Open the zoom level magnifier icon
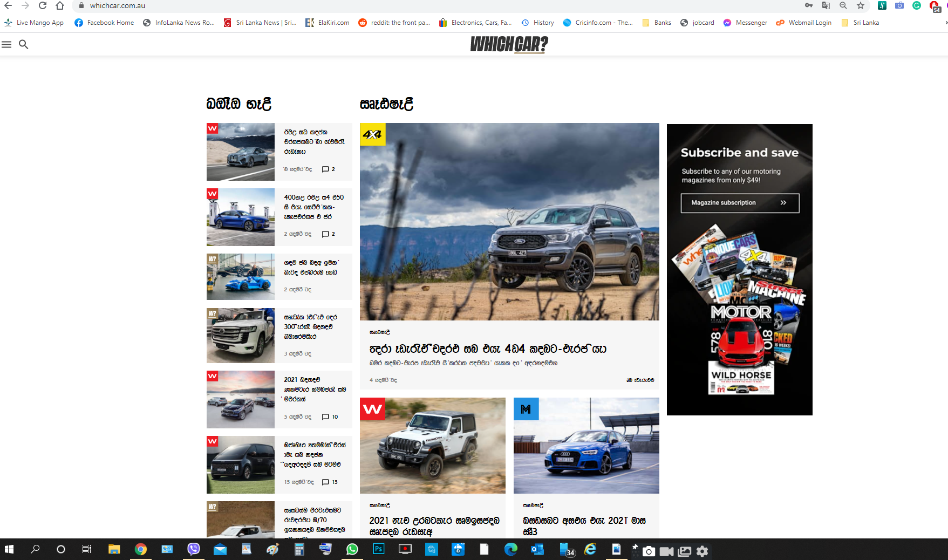 pyautogui.click(x=843, y=5)
